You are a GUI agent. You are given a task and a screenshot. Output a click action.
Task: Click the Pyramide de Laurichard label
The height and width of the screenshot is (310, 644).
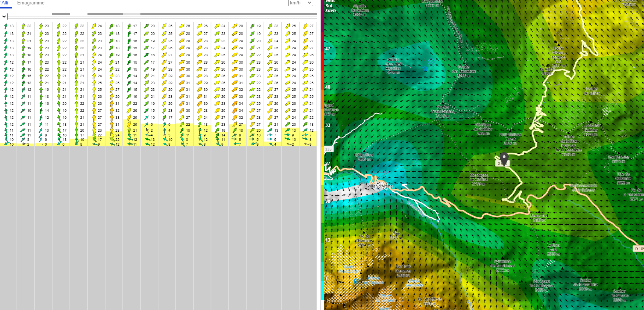pos(502,266)
